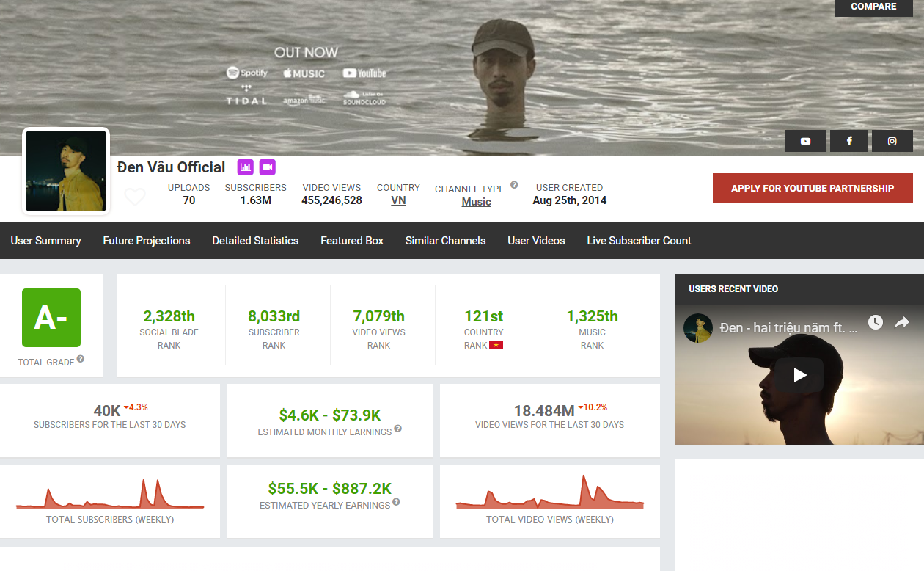
Task: Click the channel avatar thumbnail
Action: [66, 171]
